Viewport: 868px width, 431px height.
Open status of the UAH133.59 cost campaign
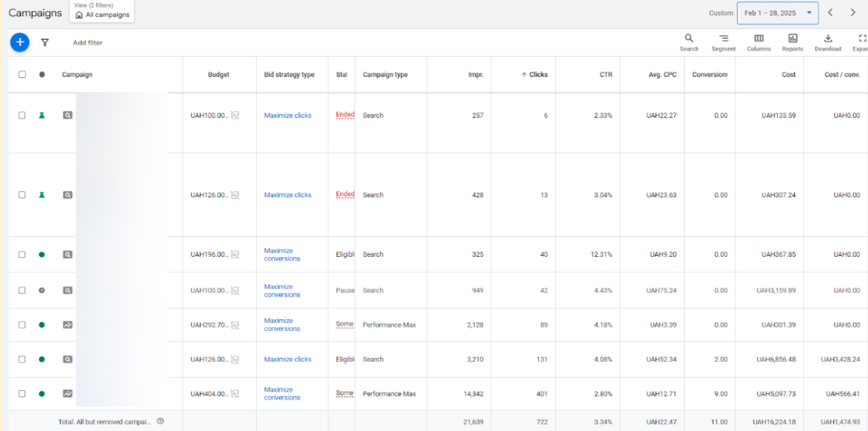click(x=41, y=115)
